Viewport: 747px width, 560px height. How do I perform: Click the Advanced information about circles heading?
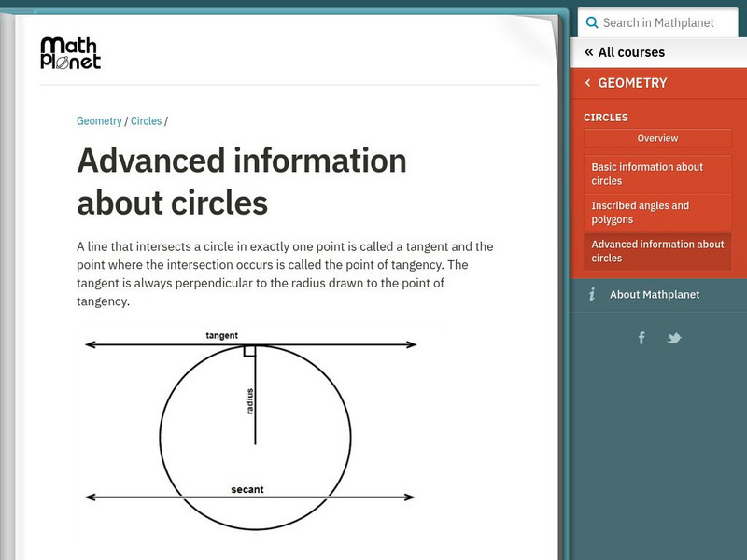(241, 181)
